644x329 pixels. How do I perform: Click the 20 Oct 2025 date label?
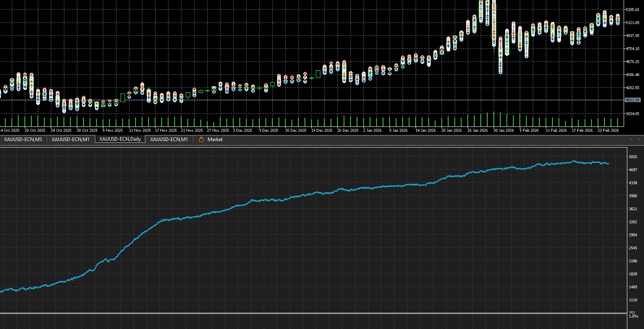(35, 131)
